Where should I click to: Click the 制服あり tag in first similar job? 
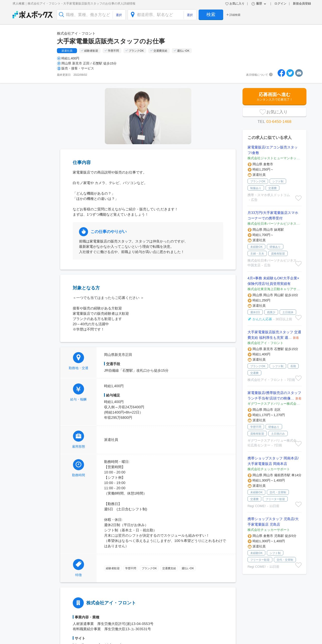pyautogui.click(x=256, y=188)
